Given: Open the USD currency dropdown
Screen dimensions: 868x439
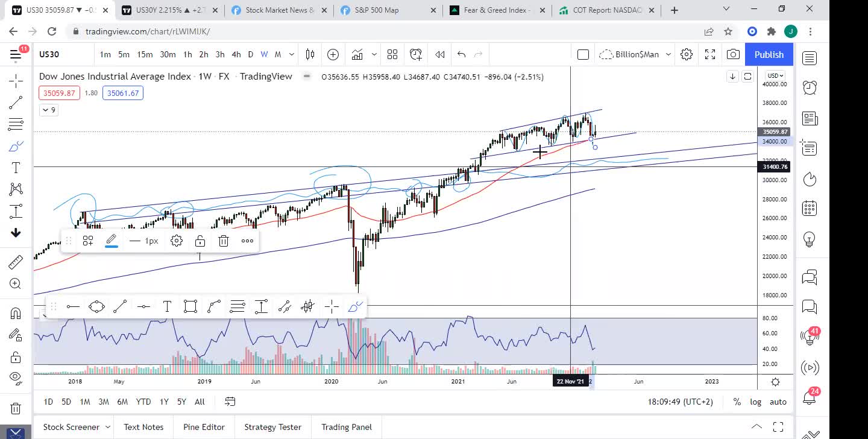Looking at the screenshot, I should [775, 75].
